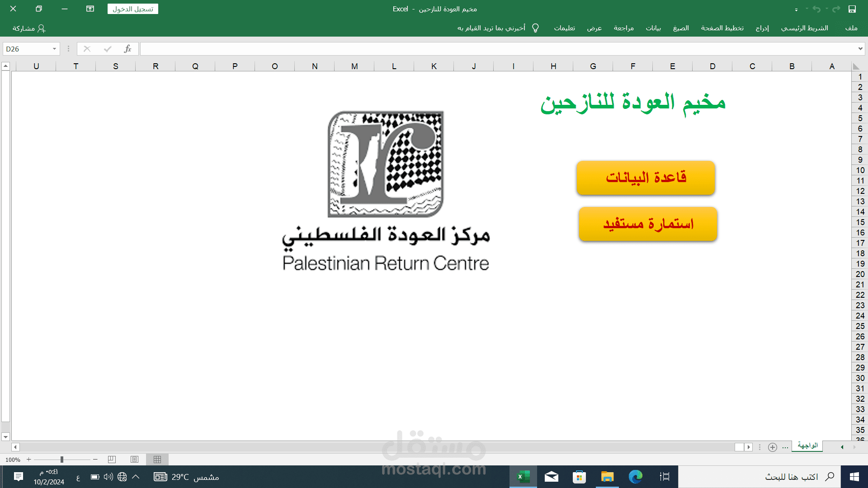Click the Insert Function fx icon
Screen dimensions: 868x488
128,49
